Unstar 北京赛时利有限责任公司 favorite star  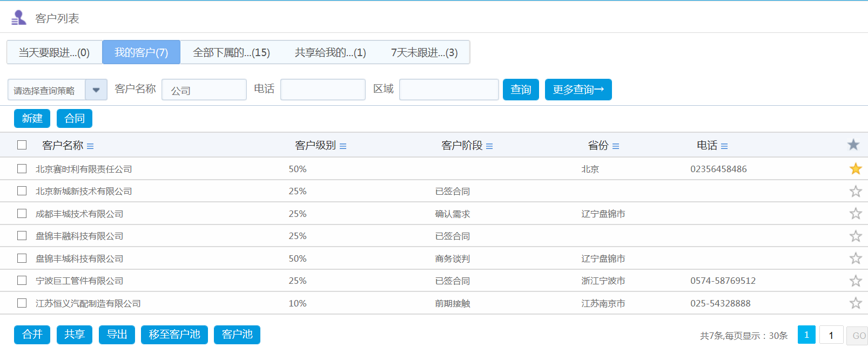[856, 169]
